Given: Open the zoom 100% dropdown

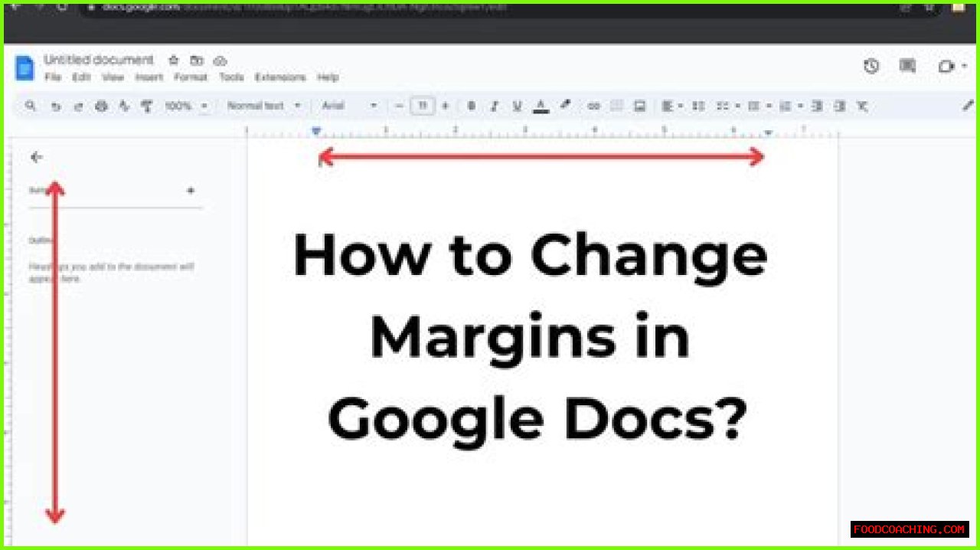Looking at the screenshot, I should (186, 106).
